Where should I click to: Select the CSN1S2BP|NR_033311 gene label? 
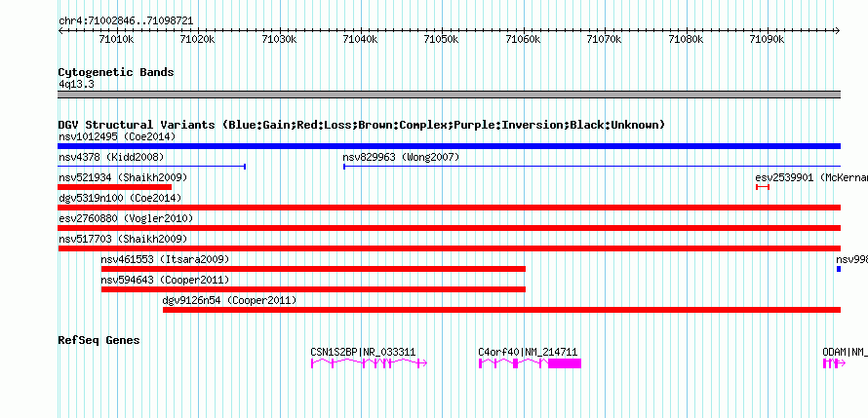[363, 352]
